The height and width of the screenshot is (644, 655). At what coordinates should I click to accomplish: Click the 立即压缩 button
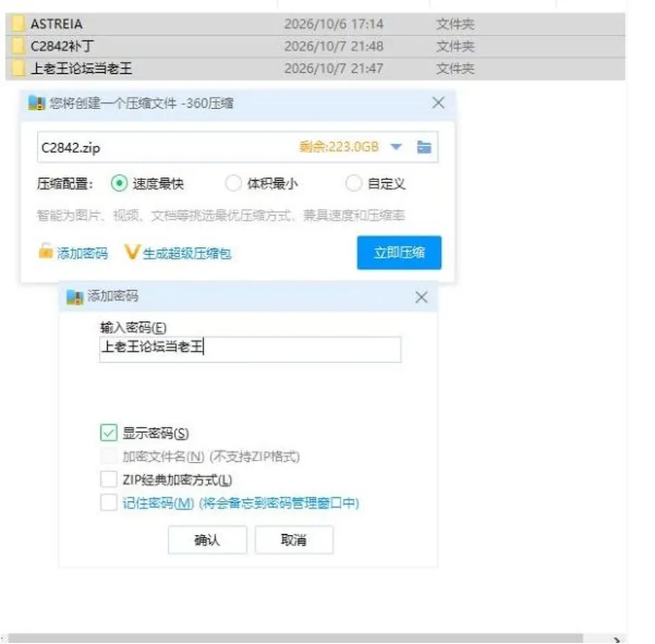point(399,252)
